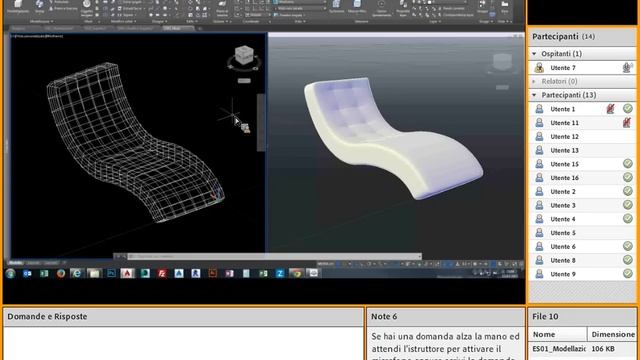Click Utente 7 host avatar icon
Image resolution: width=640 pixels, height=360 pixels.
pyautogui.click(x=539, y=68)
